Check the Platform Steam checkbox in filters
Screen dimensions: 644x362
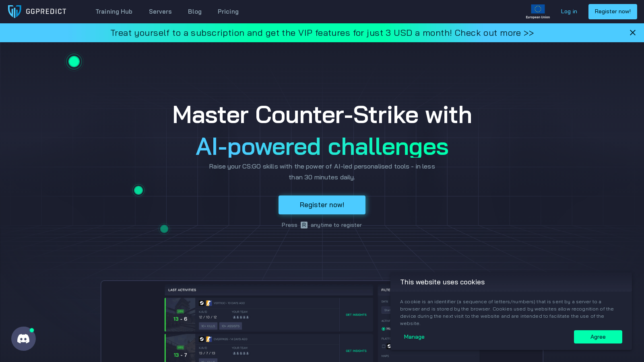pos(384,346)
